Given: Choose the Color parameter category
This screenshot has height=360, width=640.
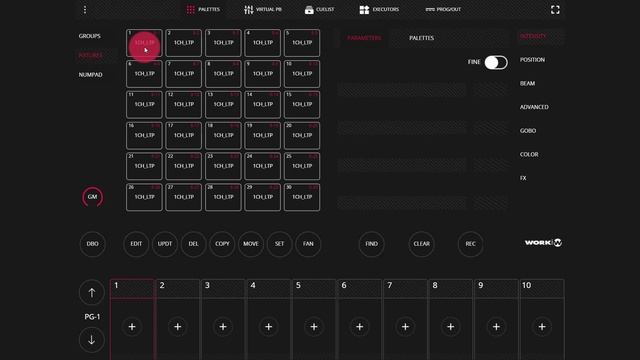Looking at the screenshot, I should 529,154.
